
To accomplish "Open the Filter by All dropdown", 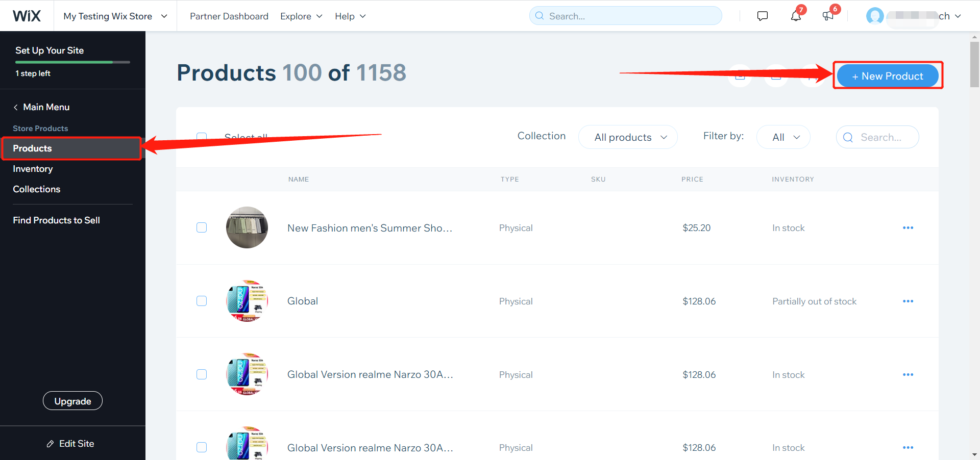I will [x=783, y=137].
